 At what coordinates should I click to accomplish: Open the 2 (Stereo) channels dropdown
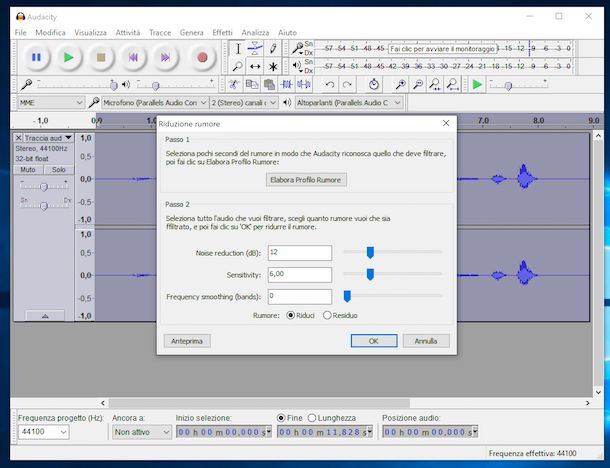244,103
